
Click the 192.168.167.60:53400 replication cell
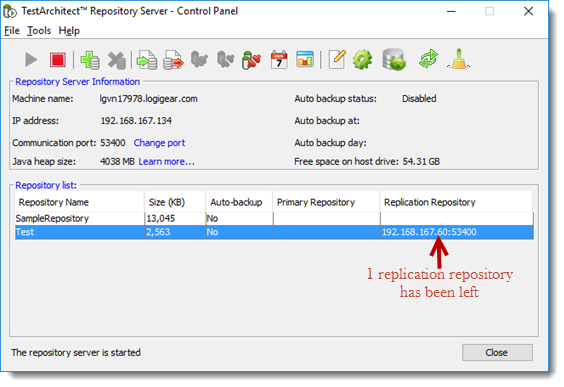point(457,232)
